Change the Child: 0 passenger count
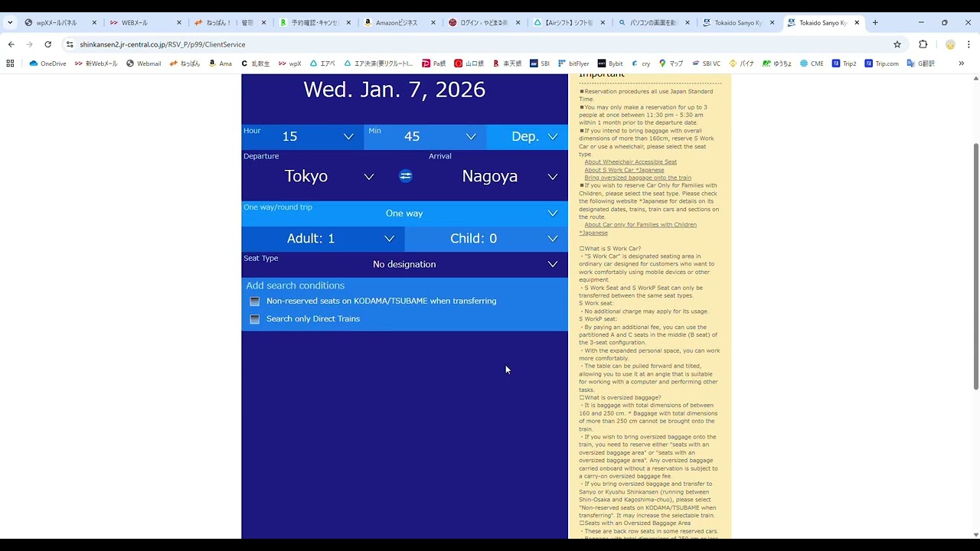 click(486, 239)
